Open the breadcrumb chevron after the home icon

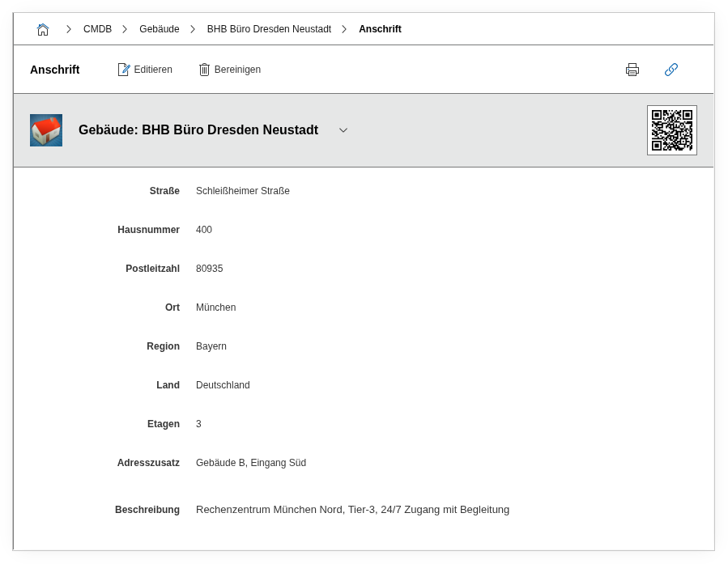[x=69, y=29]
